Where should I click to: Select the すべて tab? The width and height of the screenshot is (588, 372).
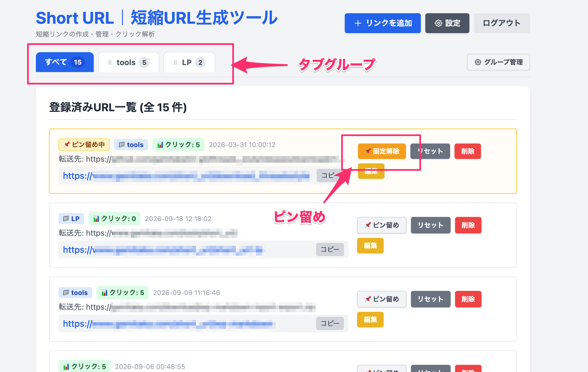pyautogui.click(x=65, y=62)
